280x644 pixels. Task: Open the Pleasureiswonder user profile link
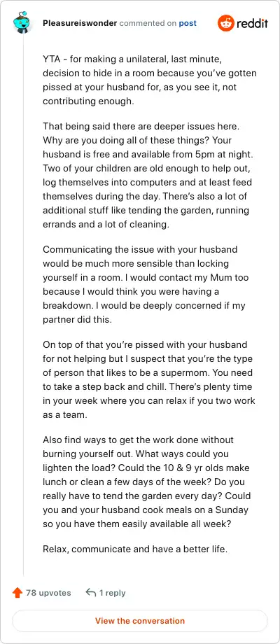pos(80,23)
